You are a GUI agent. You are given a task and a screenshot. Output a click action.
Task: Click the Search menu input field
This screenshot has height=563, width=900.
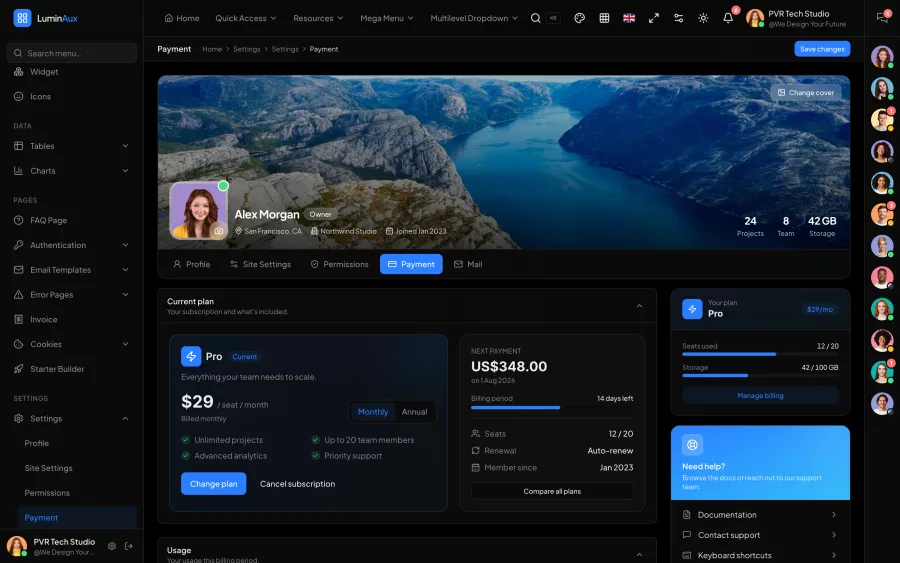pyautogui.click(x=72, y=53)
